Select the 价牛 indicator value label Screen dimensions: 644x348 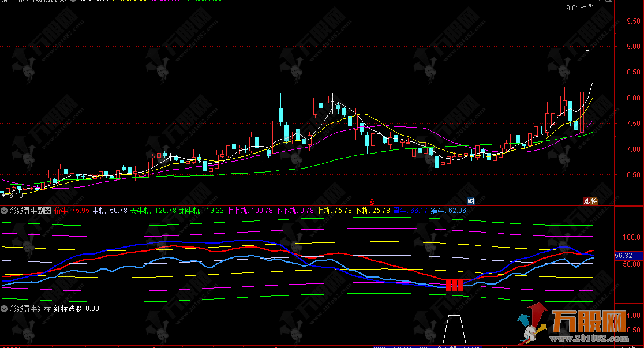[x=72, y=211]
